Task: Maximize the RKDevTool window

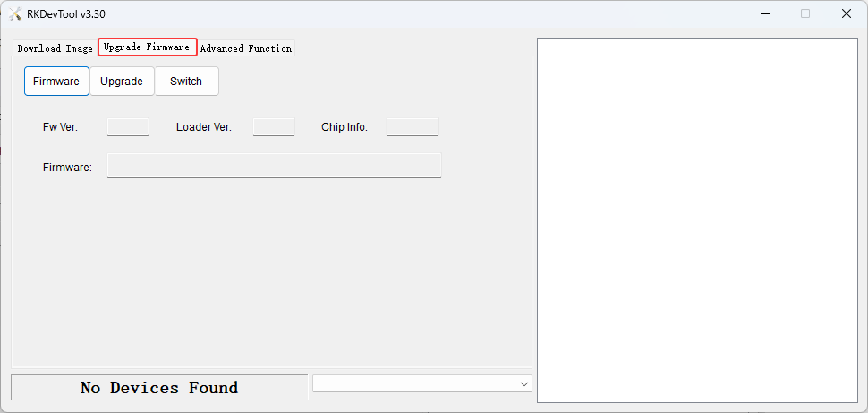Action: tap(805, 13)
